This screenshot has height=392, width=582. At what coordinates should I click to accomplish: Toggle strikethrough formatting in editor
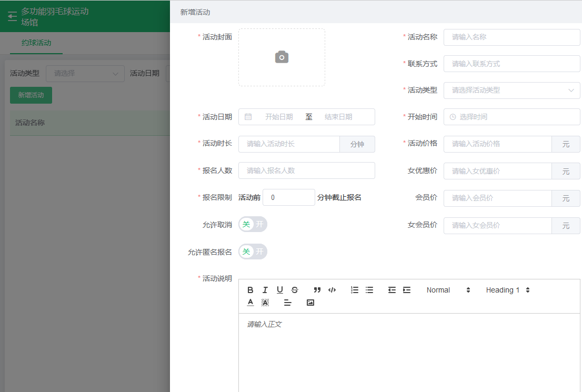point(295,290)
